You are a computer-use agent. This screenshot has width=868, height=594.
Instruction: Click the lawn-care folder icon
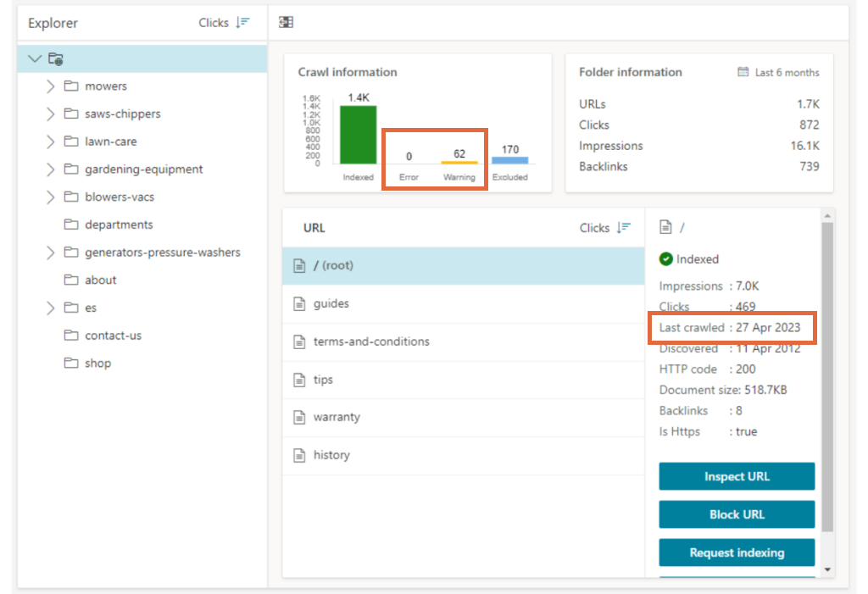coord(71,142)
